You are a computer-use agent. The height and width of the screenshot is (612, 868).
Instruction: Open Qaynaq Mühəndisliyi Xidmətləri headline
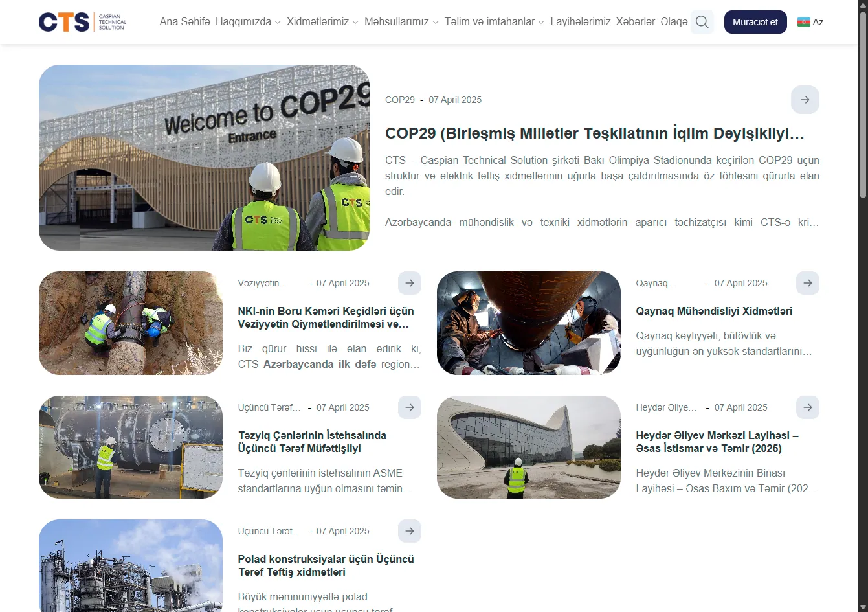point(714,312)
